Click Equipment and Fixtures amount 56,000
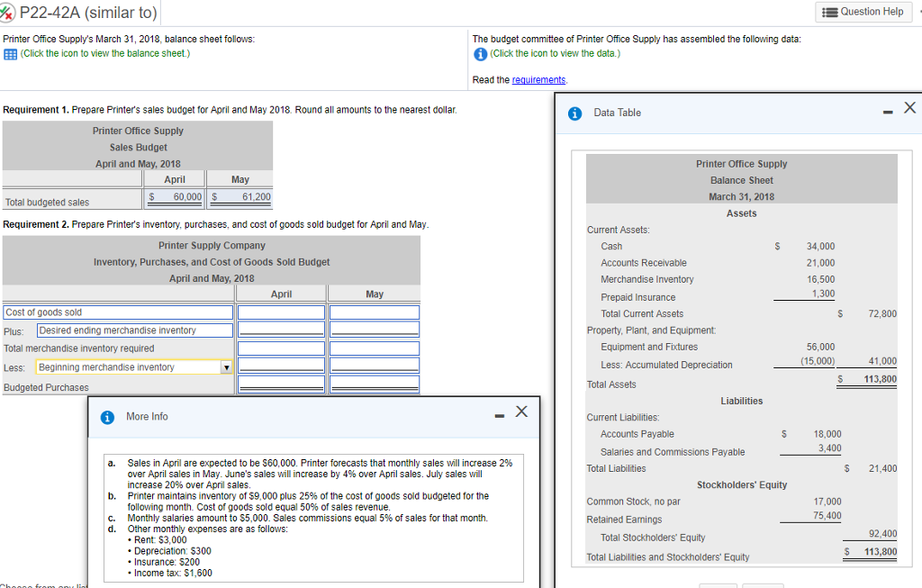 pos(820,347)
